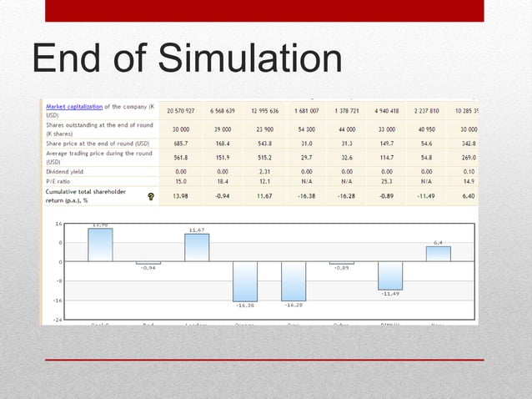Click the P/E ratio value 15.0

[181, 182]
